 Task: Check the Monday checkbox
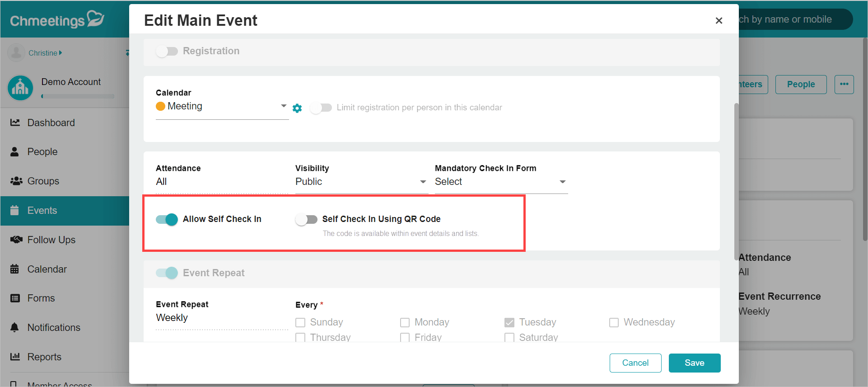click(405, 322)
